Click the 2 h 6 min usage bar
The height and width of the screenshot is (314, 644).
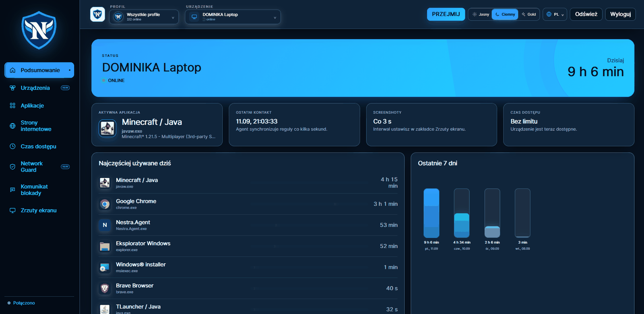[492, 213]
